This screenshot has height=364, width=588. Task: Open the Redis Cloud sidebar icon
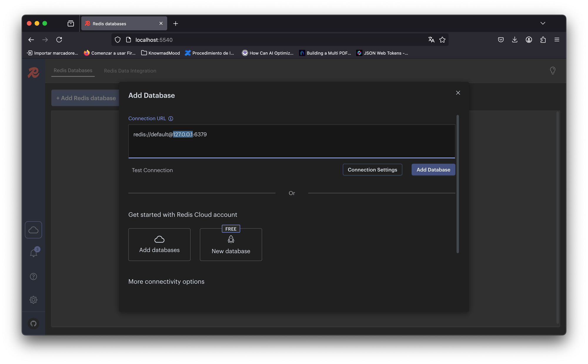tap(34, 230)
